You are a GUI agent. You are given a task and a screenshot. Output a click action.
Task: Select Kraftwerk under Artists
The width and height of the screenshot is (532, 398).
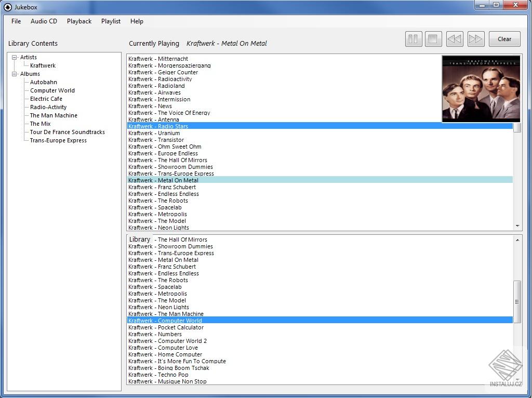tap(43, 65)
